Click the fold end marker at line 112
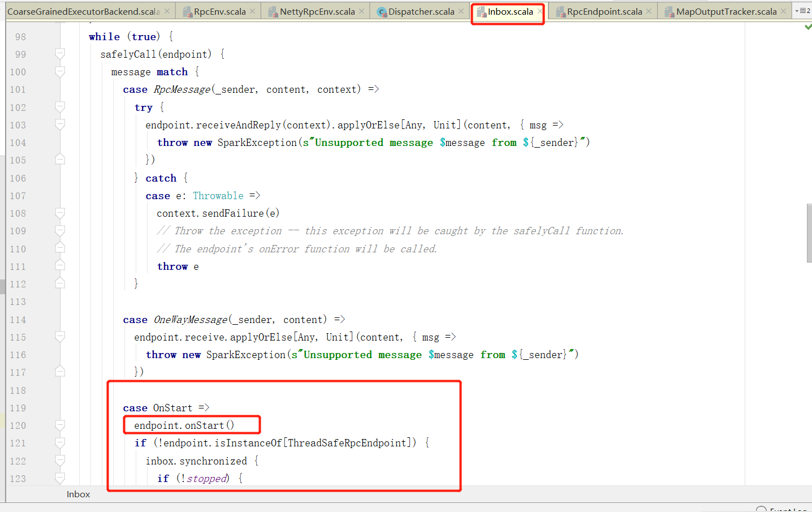 point(60,284)
